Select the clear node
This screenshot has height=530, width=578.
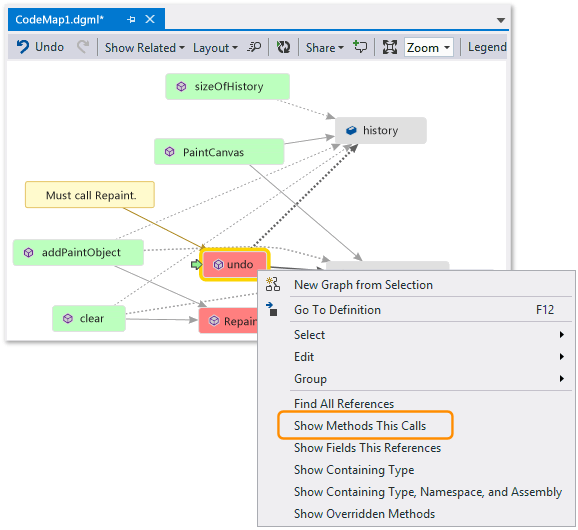pyautogui.click(x=89, y=318)
